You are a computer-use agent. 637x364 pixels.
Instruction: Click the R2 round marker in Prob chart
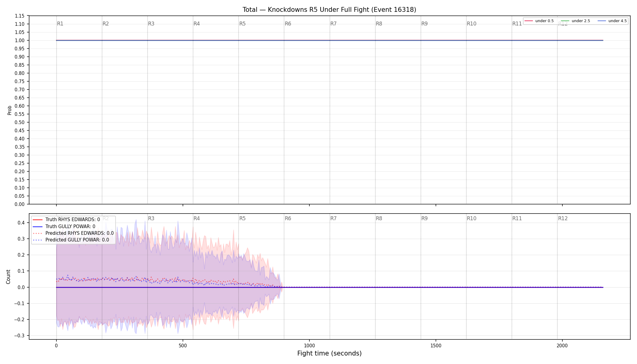(106, 24)
